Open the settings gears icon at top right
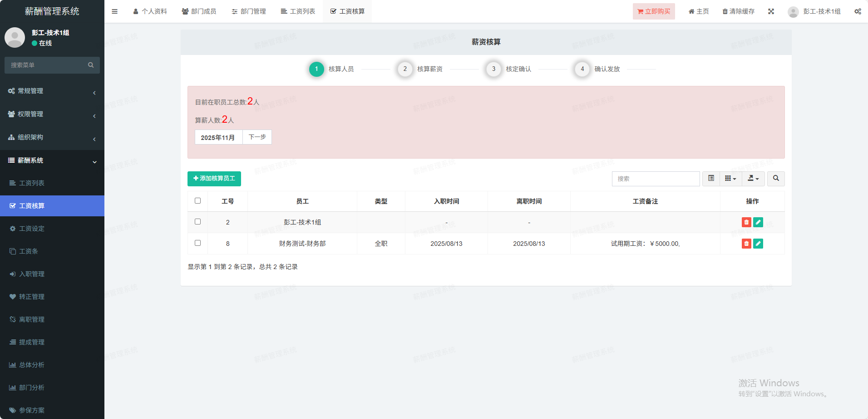This screenshot has width=868, height=419. point(857,11)
